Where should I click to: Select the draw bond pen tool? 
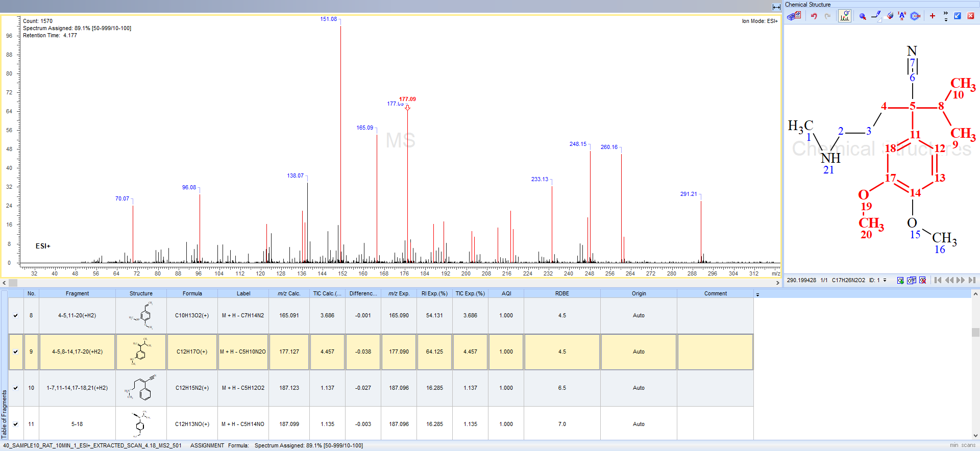[x=876, y=16]
